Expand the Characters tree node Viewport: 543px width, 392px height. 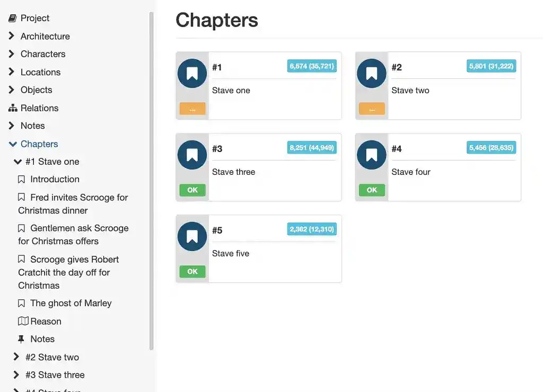point(12,54)
